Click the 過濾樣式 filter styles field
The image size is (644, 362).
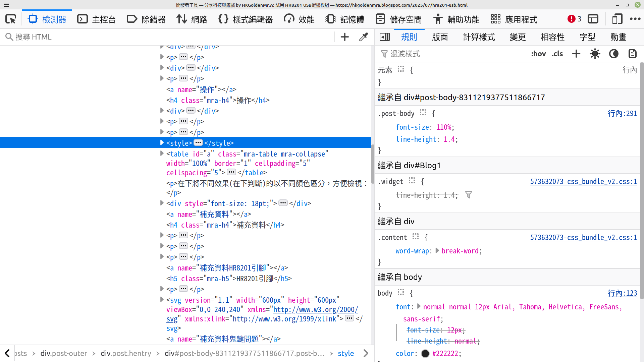(x=453, y=54)
